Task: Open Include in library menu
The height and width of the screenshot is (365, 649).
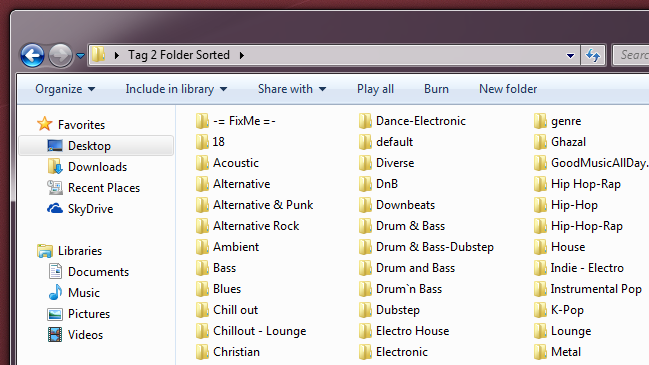Action: click(x=176, y=89)
